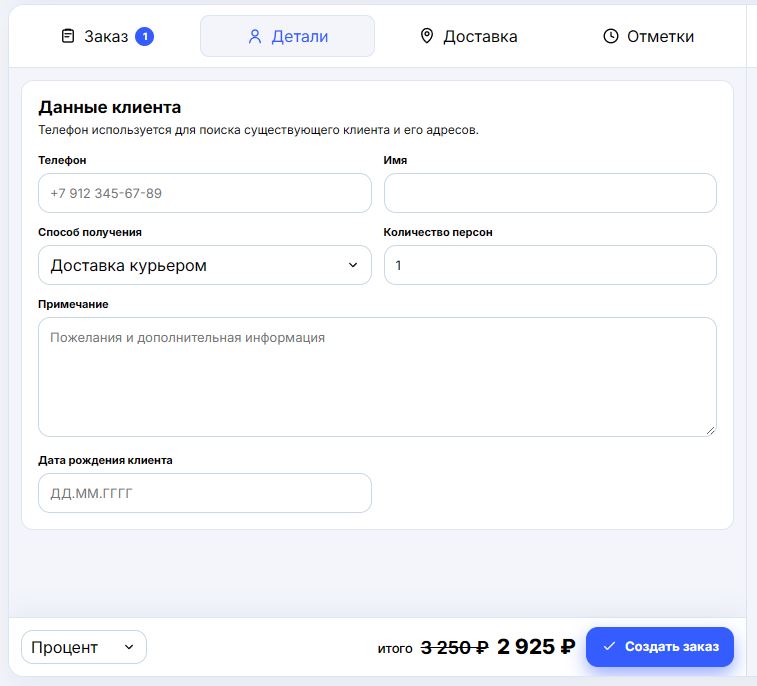Click the Данные клиента heading

[110, 107]
